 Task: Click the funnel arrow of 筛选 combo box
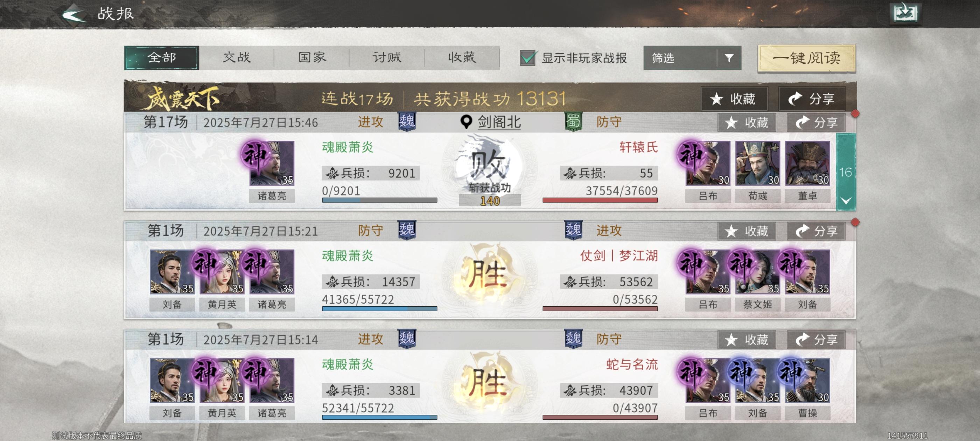[729, 58]
